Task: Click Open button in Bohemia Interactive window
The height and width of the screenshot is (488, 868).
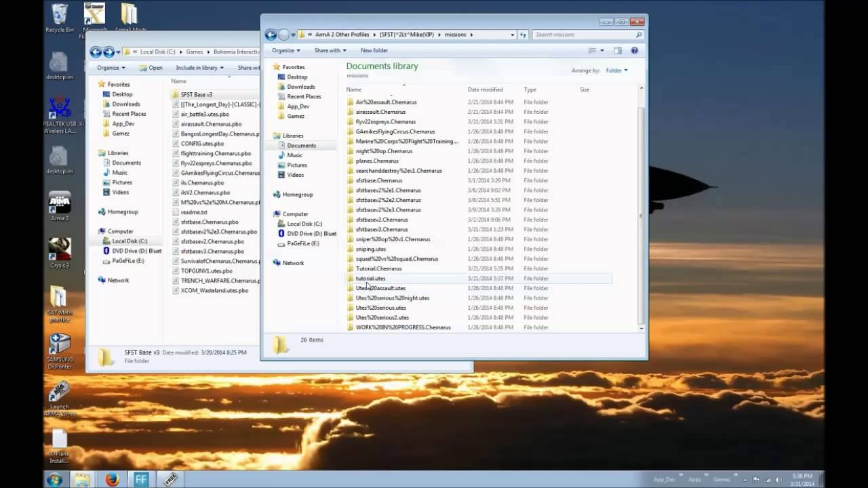Action: tap(151, 68)
